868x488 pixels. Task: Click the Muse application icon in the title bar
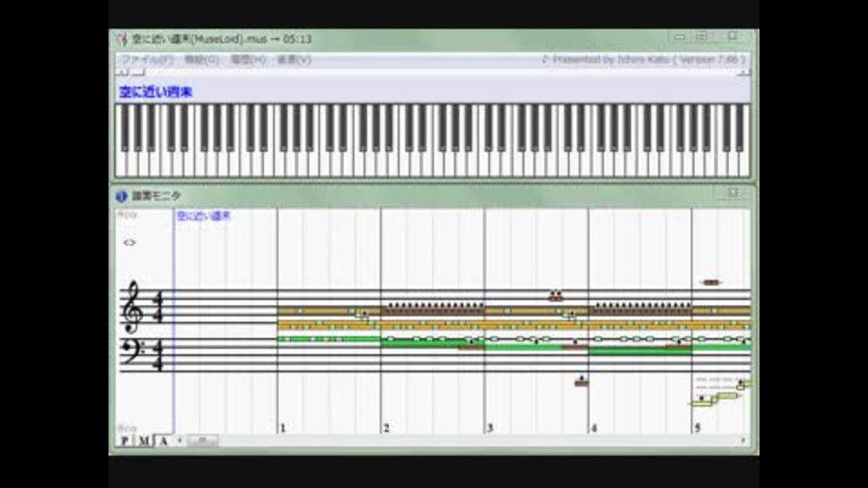click(x=122, y=39)
